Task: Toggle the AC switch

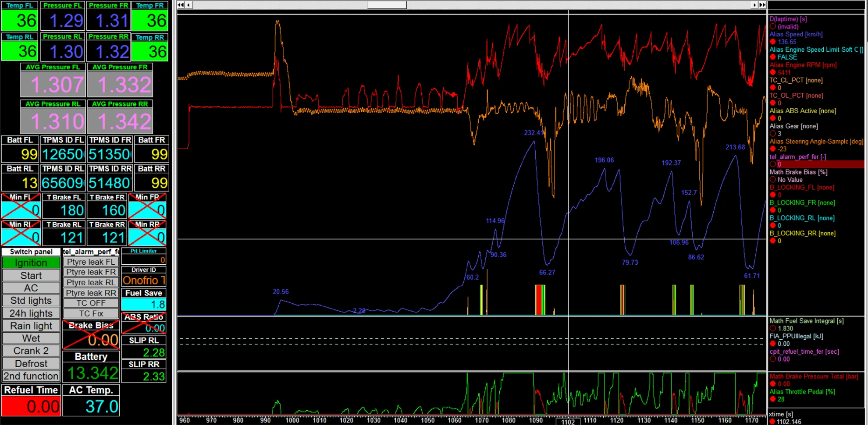Action: coord(31,288)
